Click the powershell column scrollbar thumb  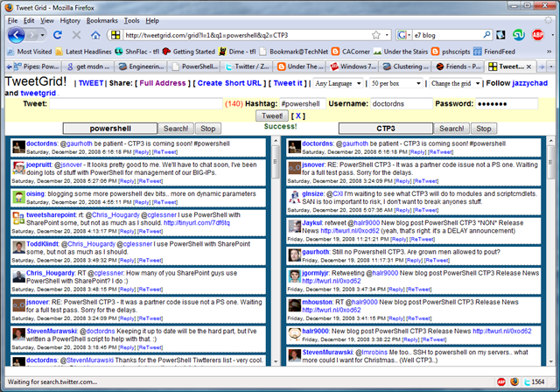(x=276, y=162)
